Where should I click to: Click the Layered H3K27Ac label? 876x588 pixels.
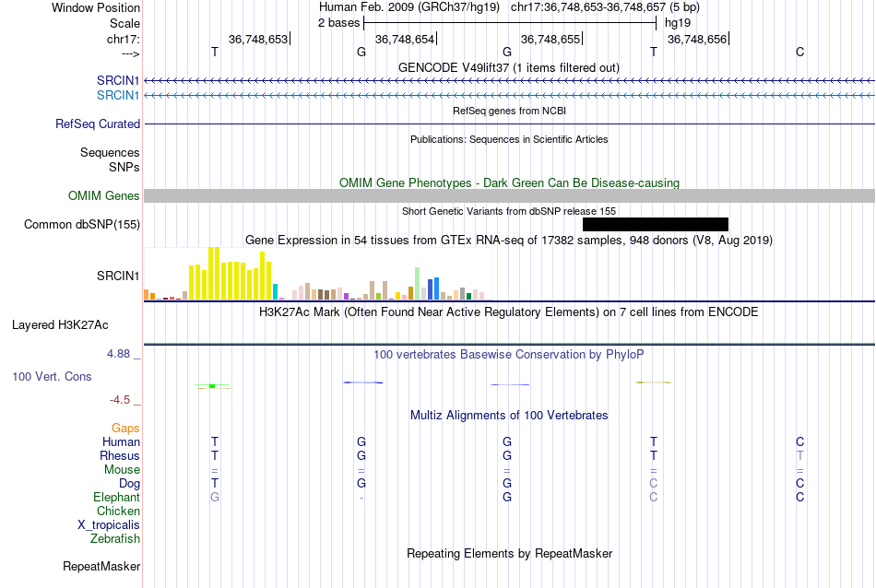[60, 325]
